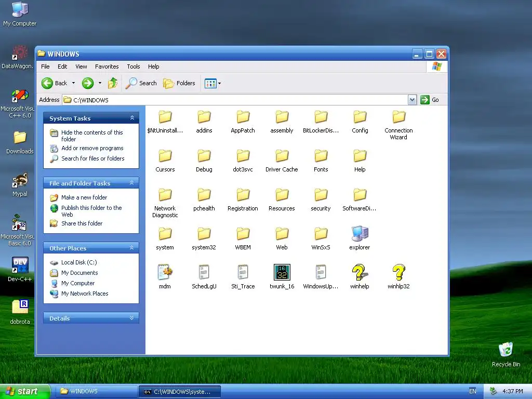This screenshot has height=399, width=532.
Task: Open the View menu
Action: point(81,66)
